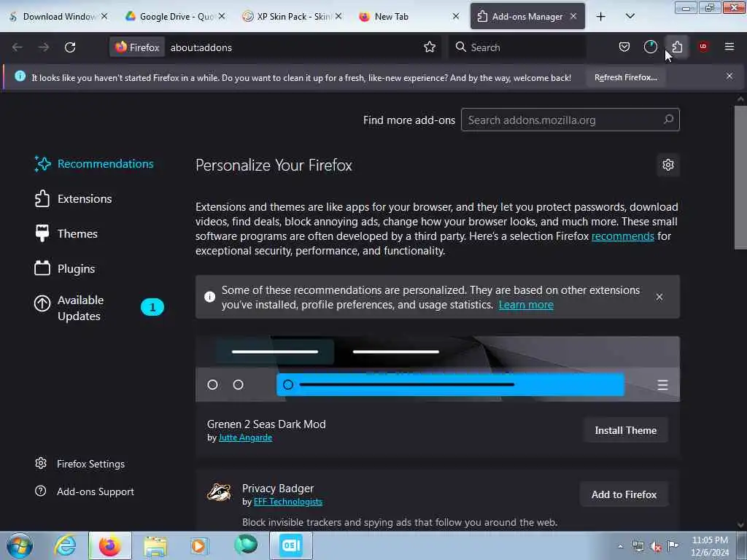This screenshot has width=747, height=560.
Task: Open the Extensions puzzle icon in the toolbar
Action: point(677,47)
